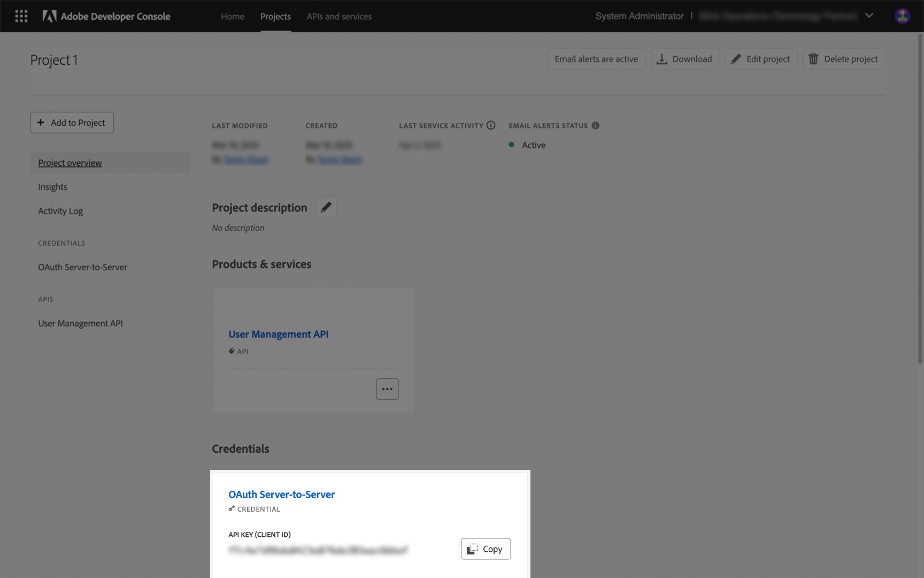Screen dimensions: 924x578
Task: Open the app switcher grid icon
Action: [21, 16]
